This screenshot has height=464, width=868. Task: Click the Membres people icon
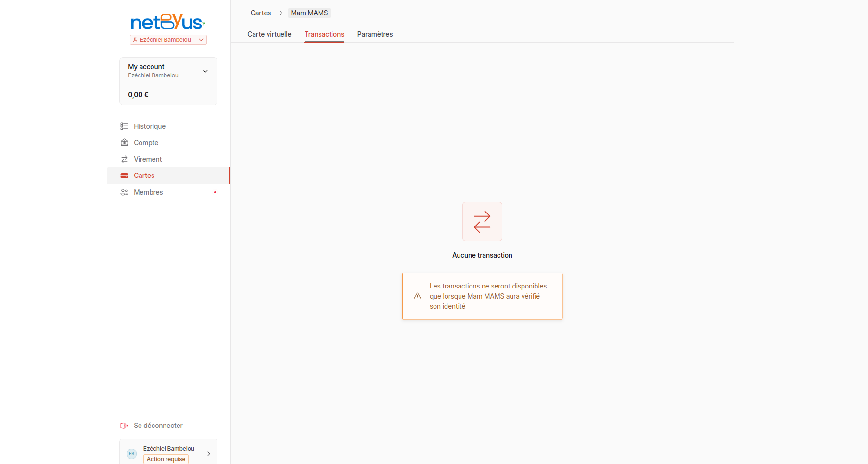pos(124,192)
